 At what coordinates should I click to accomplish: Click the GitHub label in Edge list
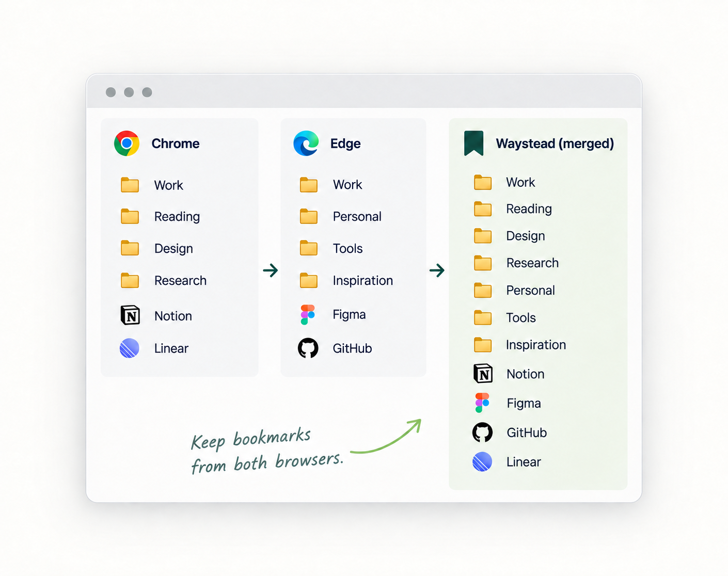pos(353,348)
